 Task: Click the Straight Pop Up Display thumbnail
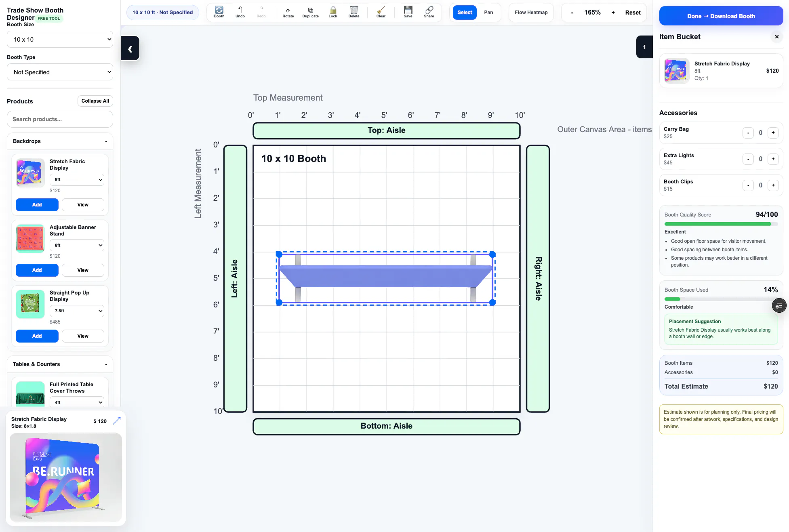click(x=30, y=304)
